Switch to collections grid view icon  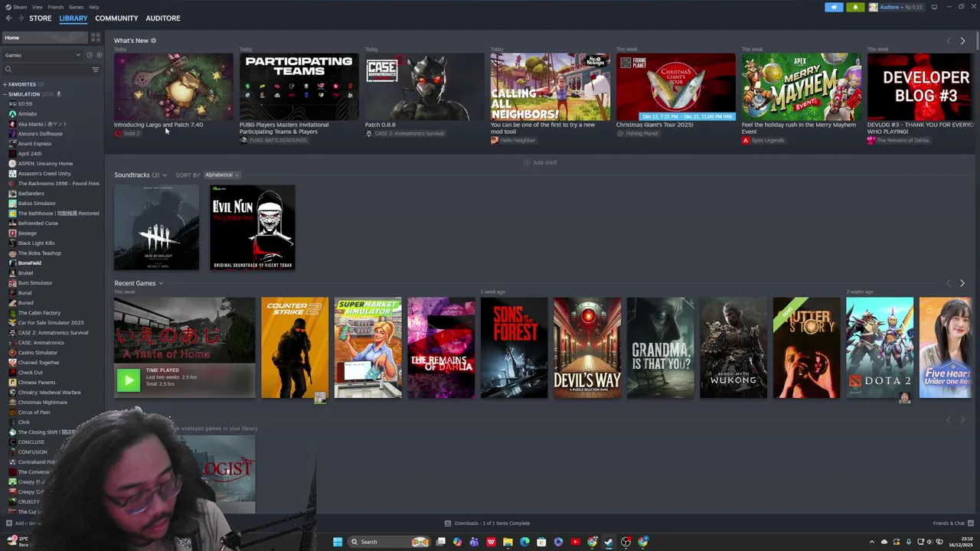point(96,37)
